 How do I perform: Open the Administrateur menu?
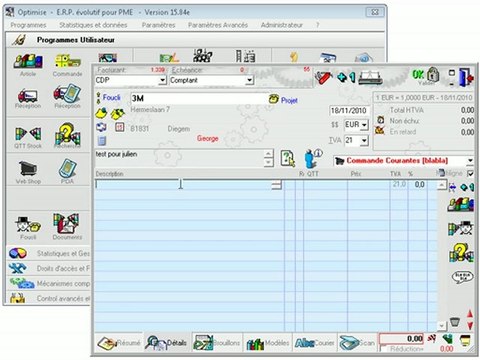282,25
